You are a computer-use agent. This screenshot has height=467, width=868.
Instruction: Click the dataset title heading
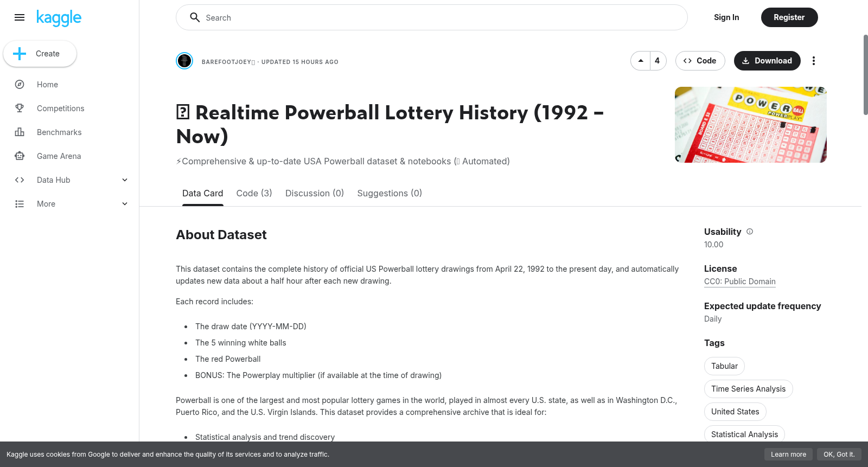(390, 124)
